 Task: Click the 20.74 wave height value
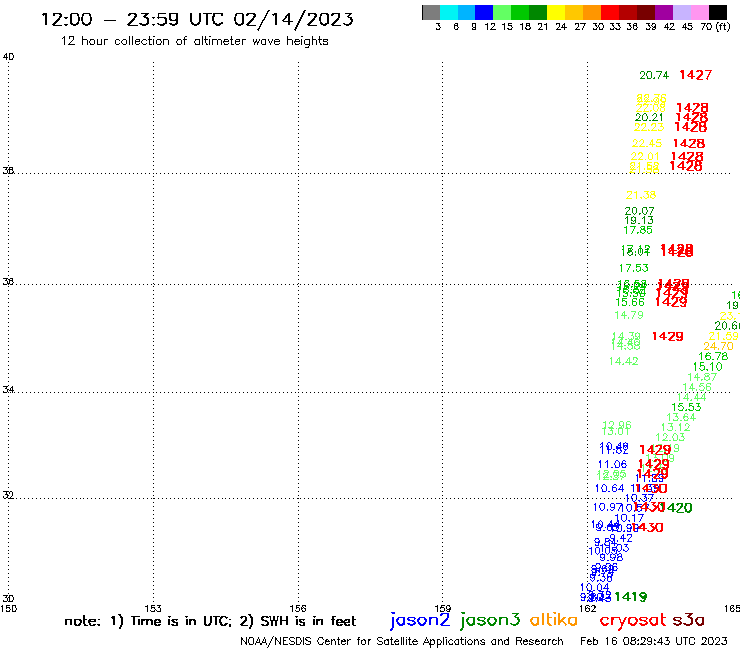point(654,75)
